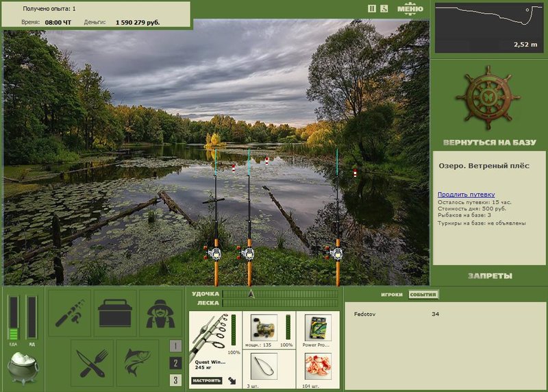Click the Получено опыта: 1 text

pos(49,9)
